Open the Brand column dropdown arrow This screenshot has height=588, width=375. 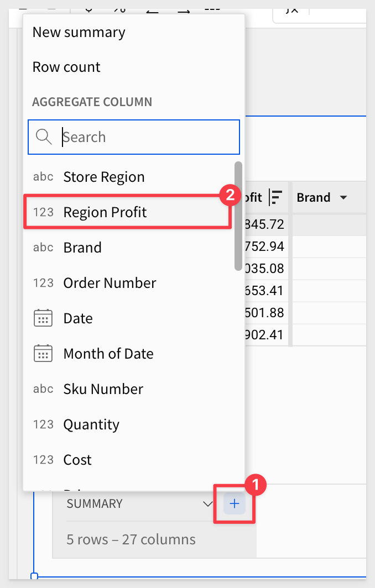pyautogui.click(x=343, y=198)
